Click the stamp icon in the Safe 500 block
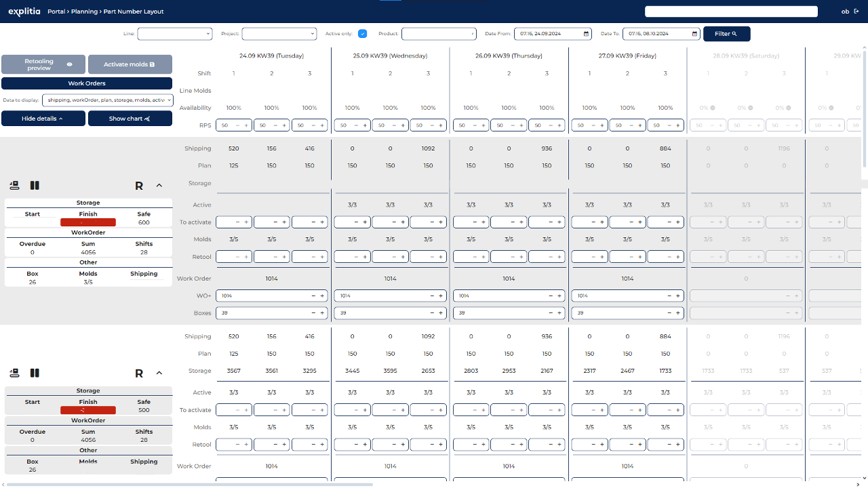The width and height of the screenshot is (868, 488). [14, 373]
